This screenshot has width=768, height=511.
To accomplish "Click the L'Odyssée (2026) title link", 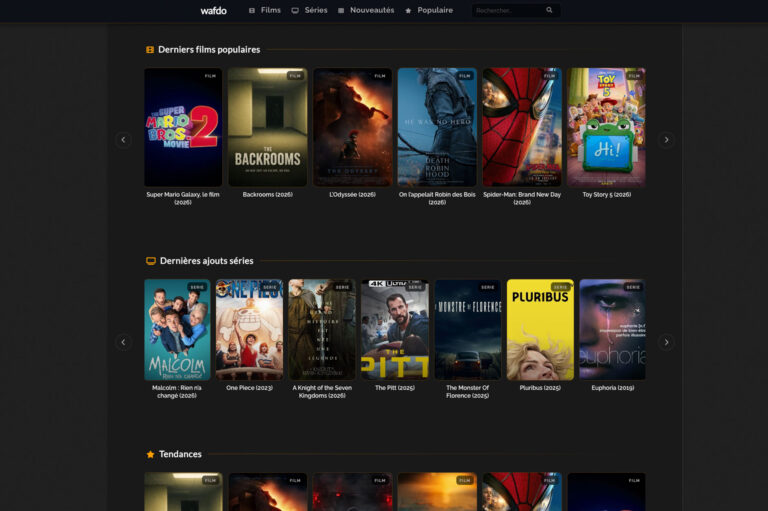I will (x=352, y=195).
